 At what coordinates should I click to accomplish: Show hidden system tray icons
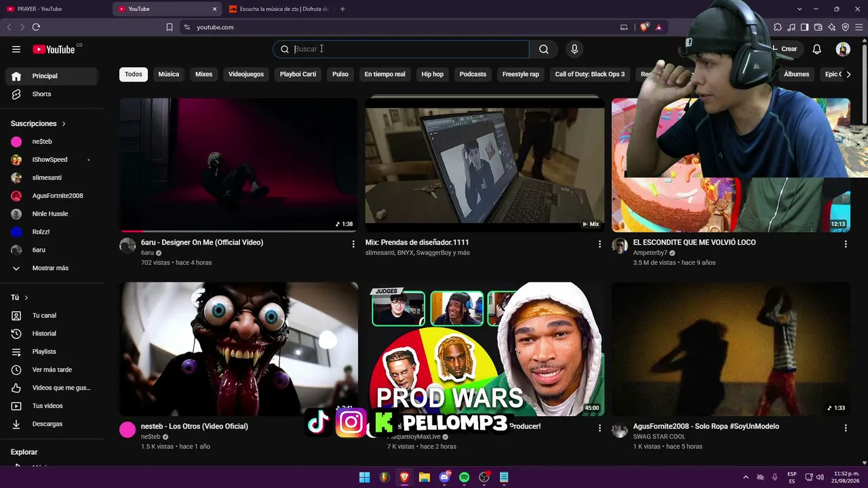746,477
